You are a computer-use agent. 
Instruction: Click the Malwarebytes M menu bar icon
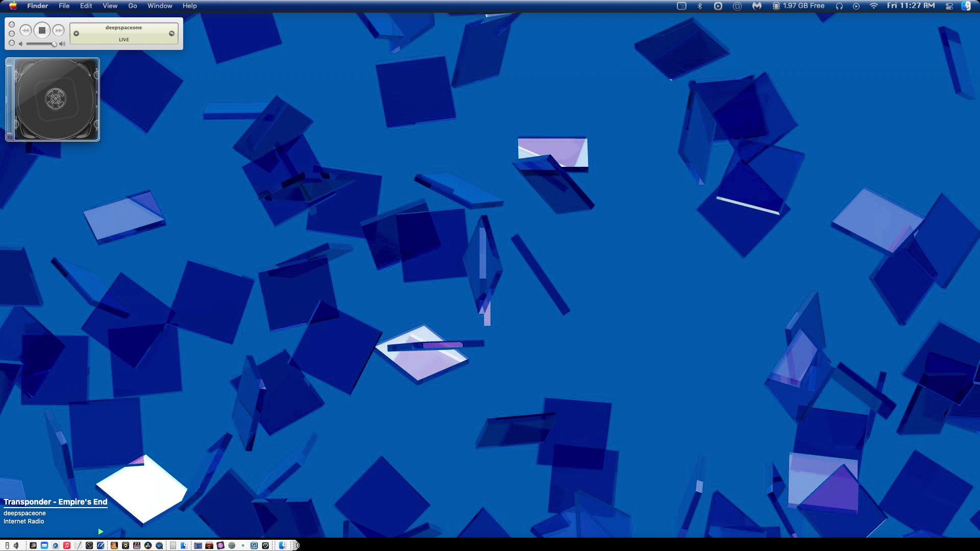coord(757,6)
